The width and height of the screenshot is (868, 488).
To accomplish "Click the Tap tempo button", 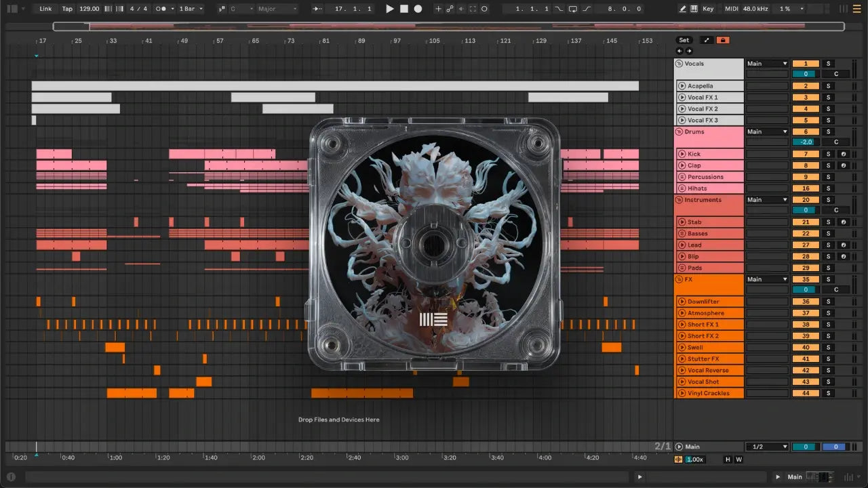I will (x=67, y=9).
